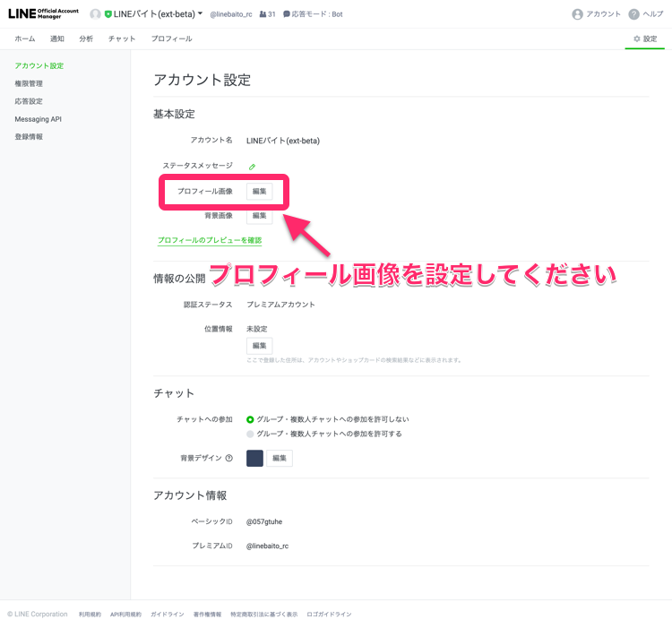Click the account name value LINEバイト(ext-beta)

click(x=283, y=141)
